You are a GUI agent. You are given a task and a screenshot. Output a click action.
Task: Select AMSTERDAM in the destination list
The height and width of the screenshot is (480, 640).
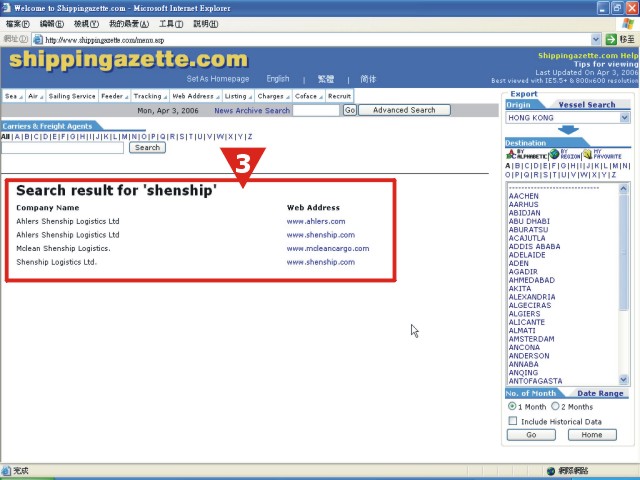click(x=531, y=339)
